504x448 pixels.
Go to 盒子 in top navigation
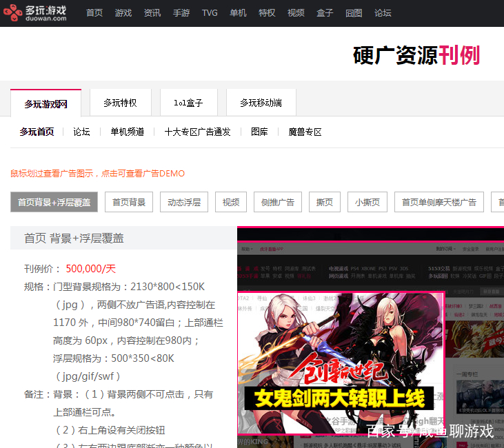tap(325, 13)
